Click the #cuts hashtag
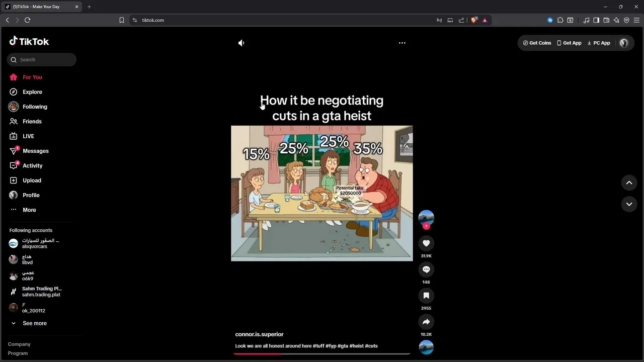Screen dimensions: 644x362 (x=371, y=346)
